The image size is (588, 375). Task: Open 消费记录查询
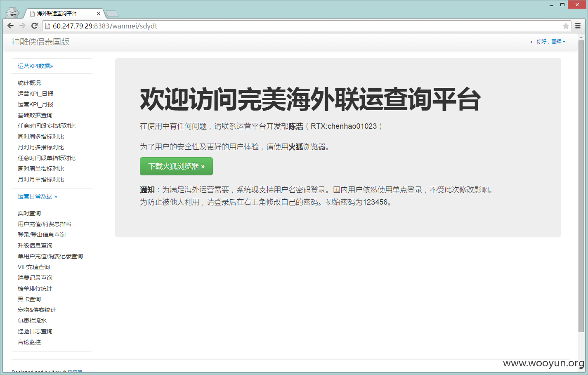pos(35,278)
